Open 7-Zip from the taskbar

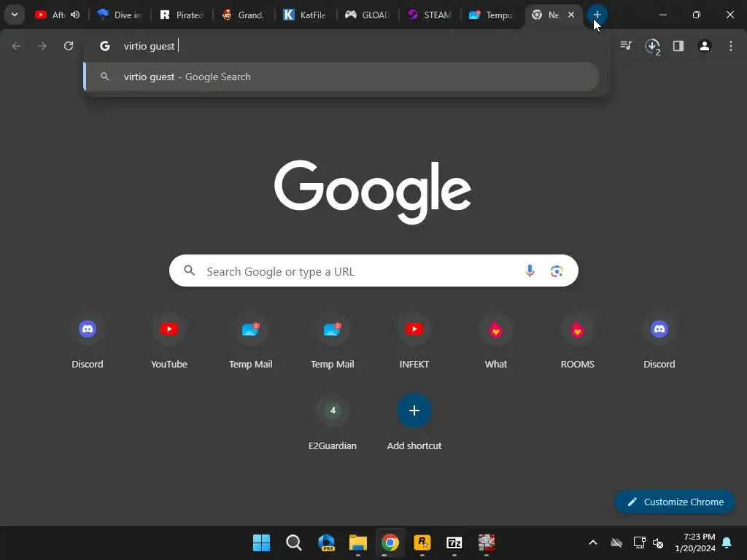pyautogui.click(x=454, y=542)
